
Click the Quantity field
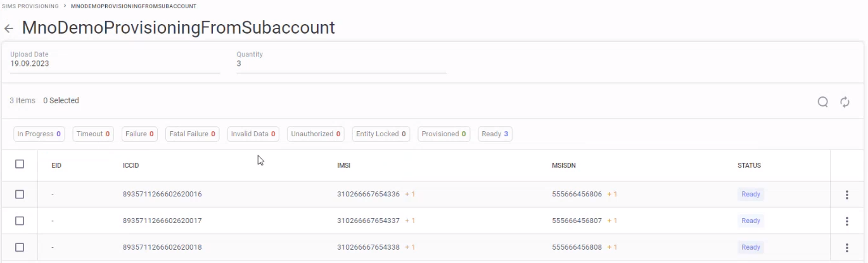coord(341,63)
